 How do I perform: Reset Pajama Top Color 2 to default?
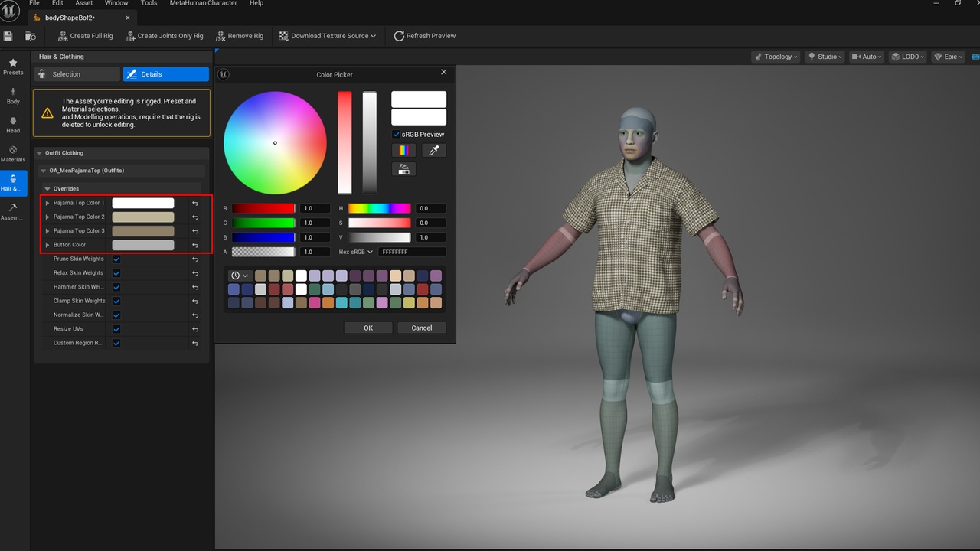click(195, 217)
